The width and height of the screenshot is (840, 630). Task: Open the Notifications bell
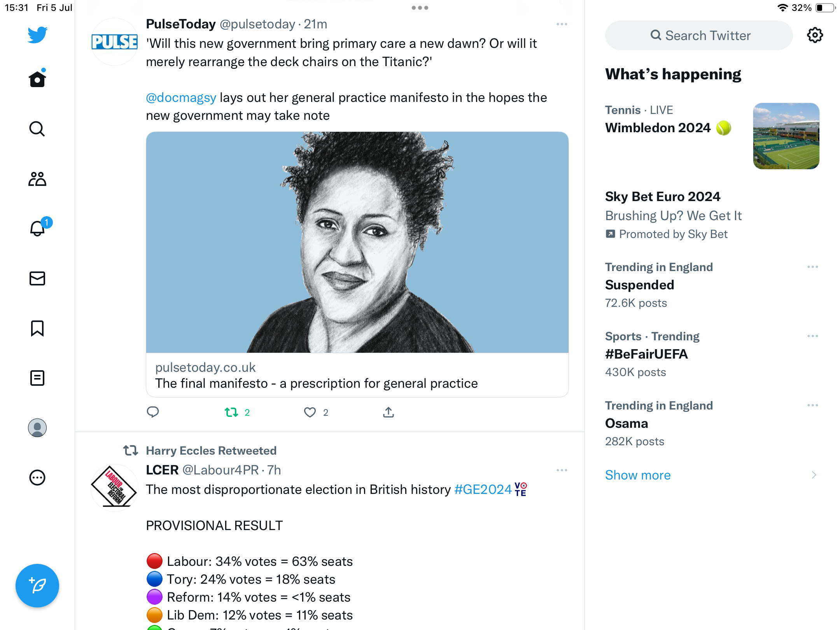[37, 229]
